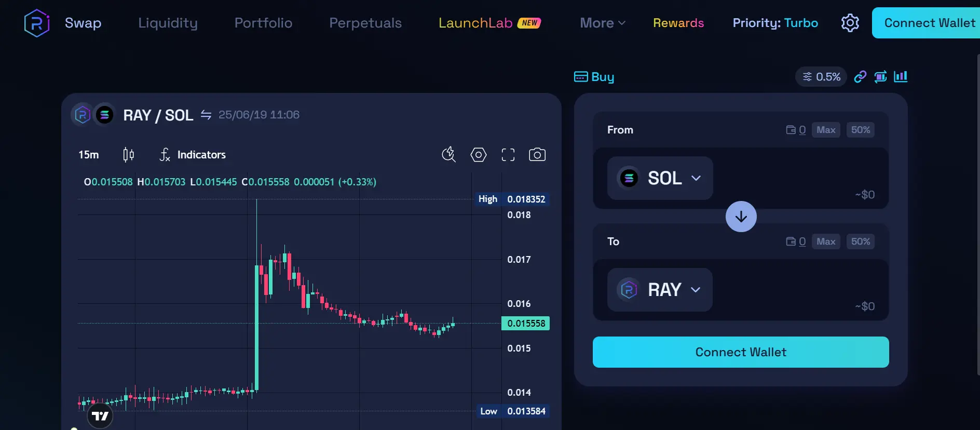Click the To balance value 0

coord(802,241)
